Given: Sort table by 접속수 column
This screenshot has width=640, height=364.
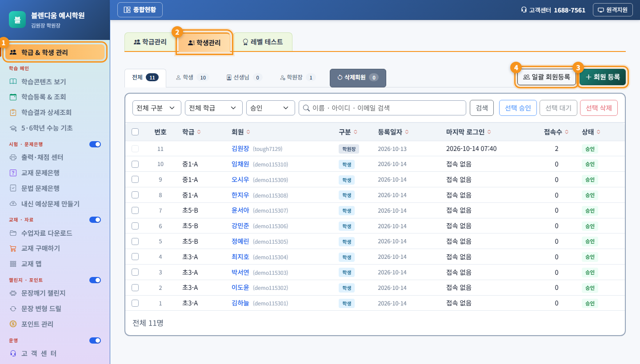Looking at the screenshot, I should click(556, 132).
